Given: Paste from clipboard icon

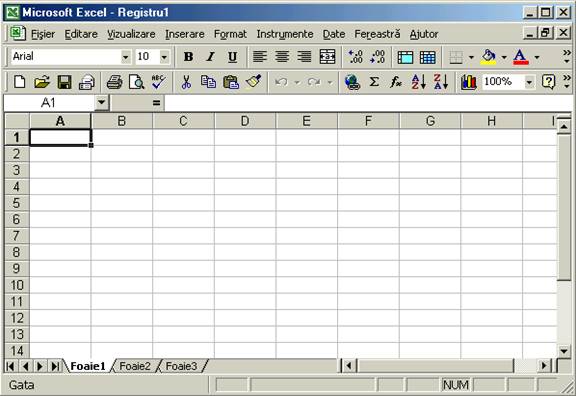Looking at the screenshot, I should (x=231, y=82).
